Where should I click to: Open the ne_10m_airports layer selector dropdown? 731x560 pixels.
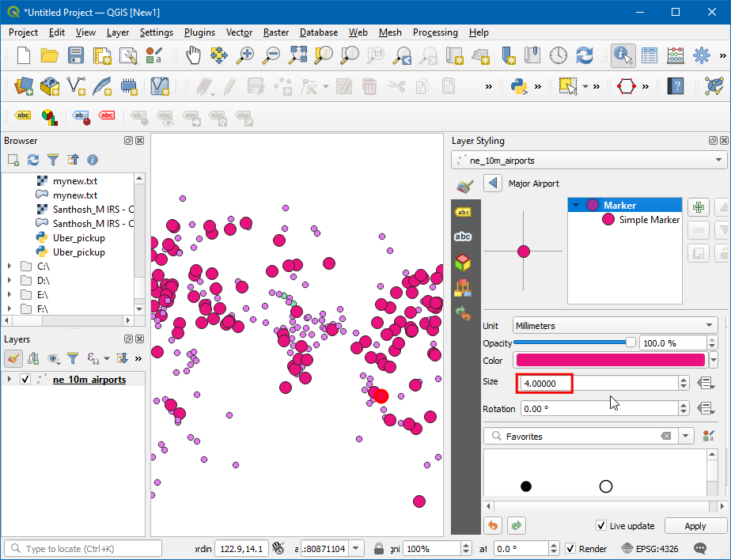coord(589,160)
